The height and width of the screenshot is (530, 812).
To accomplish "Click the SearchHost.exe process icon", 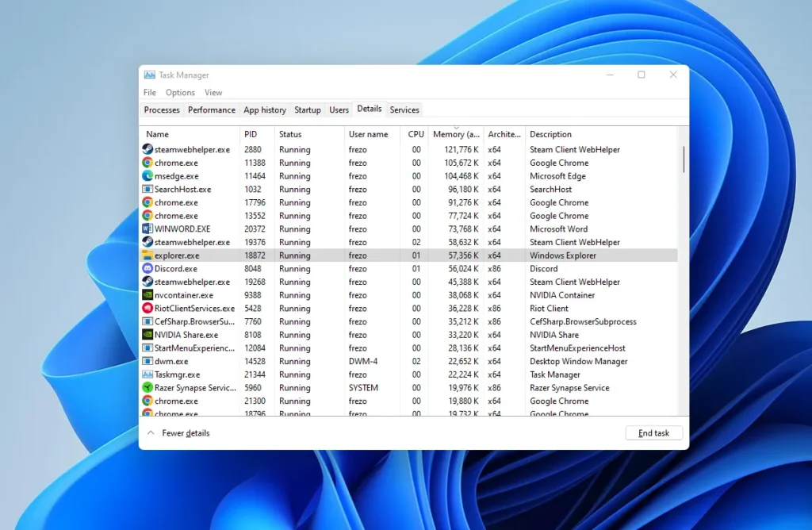I will click(147, 189).
